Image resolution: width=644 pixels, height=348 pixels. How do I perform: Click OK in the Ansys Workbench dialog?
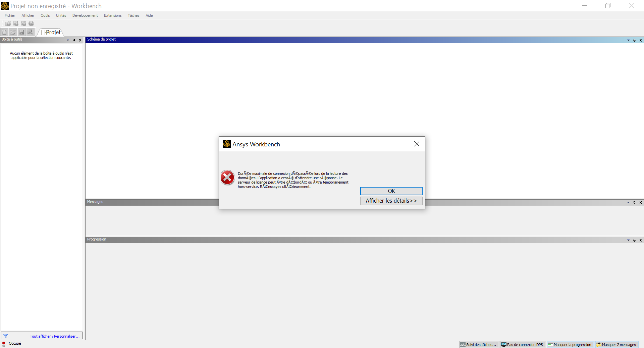(391, 191)
